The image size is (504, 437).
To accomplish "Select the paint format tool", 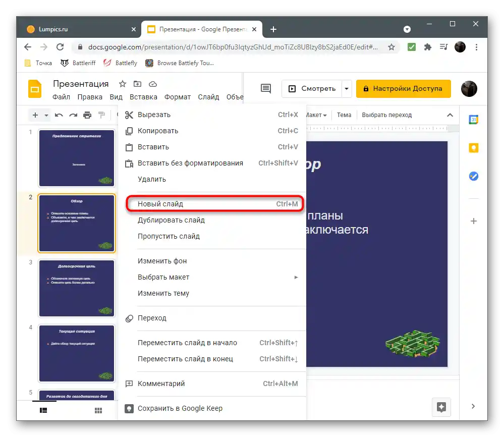I will [x=101, y=115].
